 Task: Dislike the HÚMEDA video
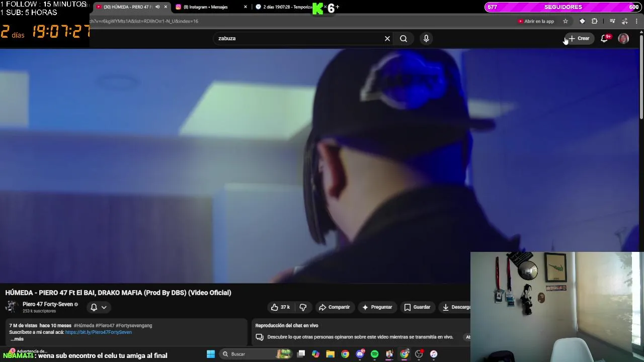point(303,307)
